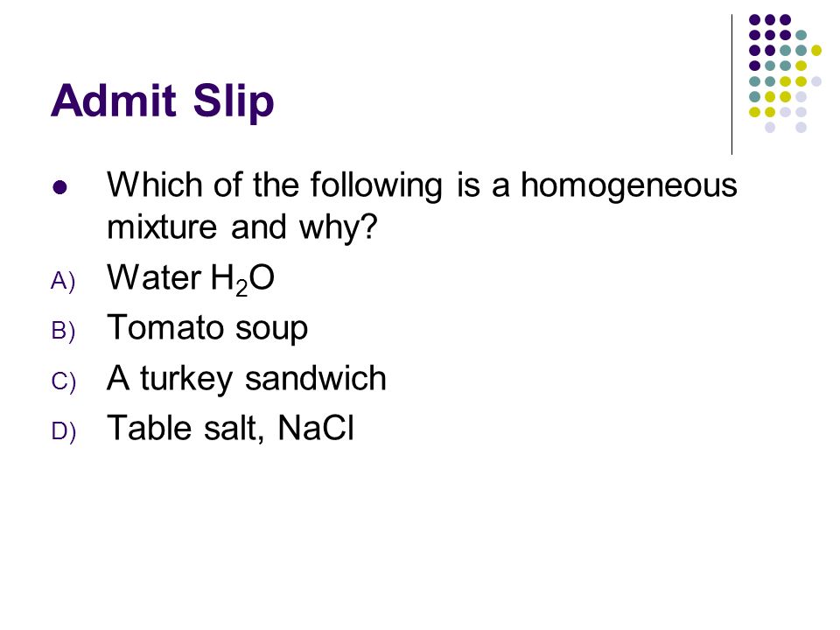Click the 'D)' list marker
The height and width of the screenshot is (630, 840).
[x=63, y=431]
